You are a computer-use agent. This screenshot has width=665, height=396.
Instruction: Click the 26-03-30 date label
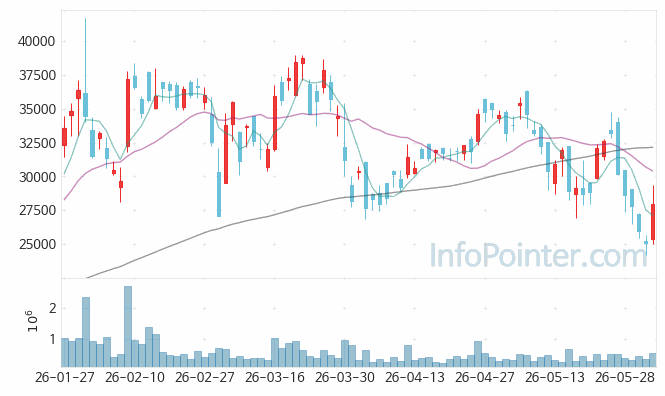[x=345, y=377]
